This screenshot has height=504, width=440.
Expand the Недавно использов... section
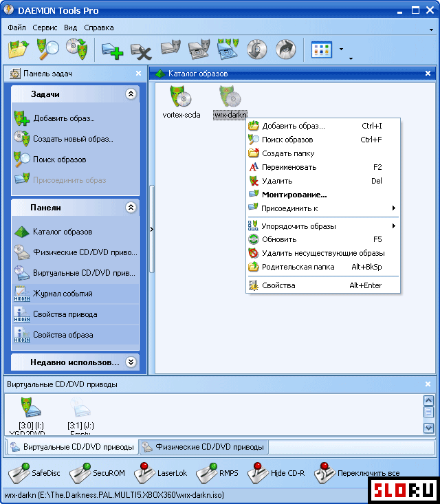pos(131,362)
